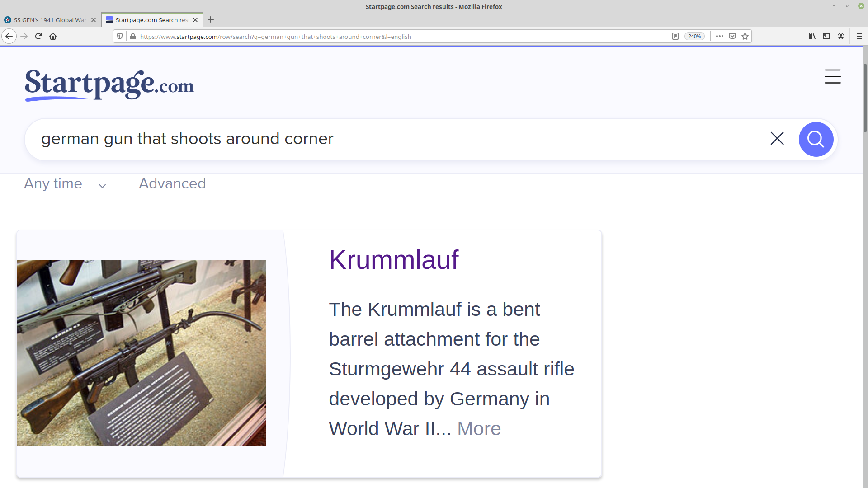The height and width of the screenshot is (488, 868).
Task: Open Advanced search link
Action: 172,184
